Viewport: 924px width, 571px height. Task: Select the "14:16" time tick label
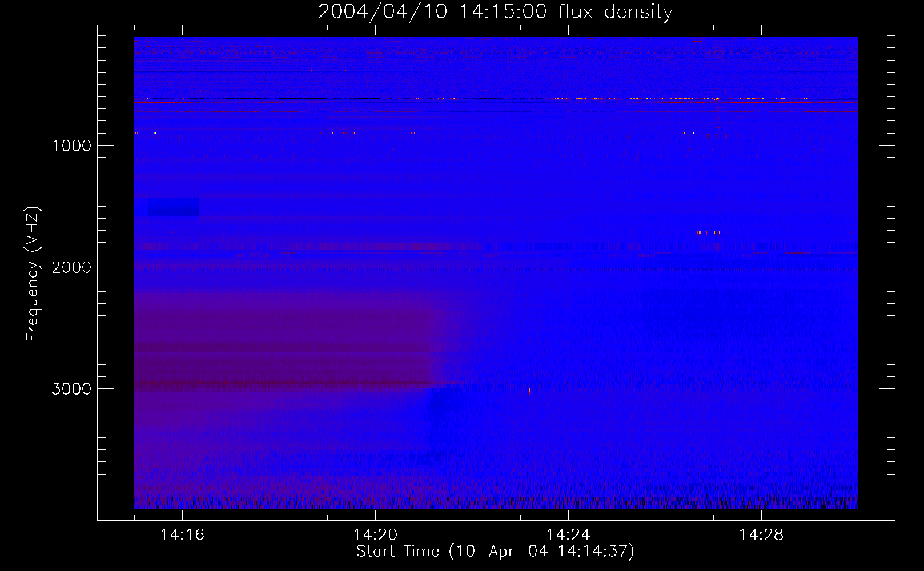tap(182, 534)
